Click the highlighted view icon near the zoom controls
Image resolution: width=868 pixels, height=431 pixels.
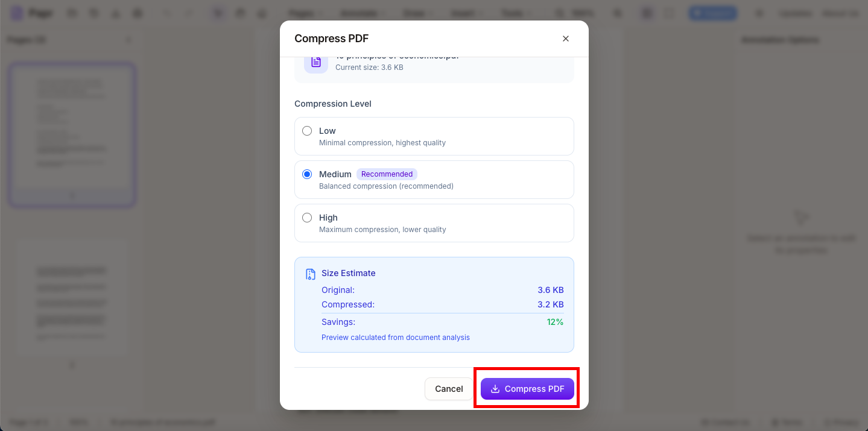pos(646,13)
